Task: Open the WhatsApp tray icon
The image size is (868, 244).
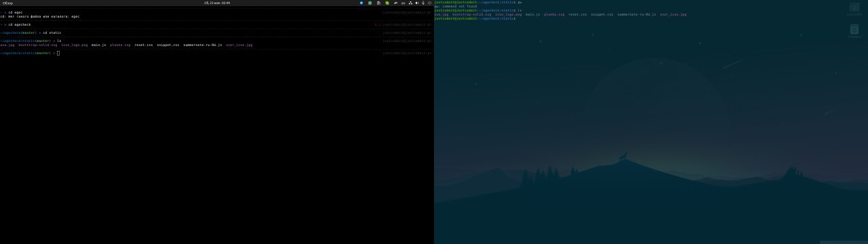Action: (370, 3)
